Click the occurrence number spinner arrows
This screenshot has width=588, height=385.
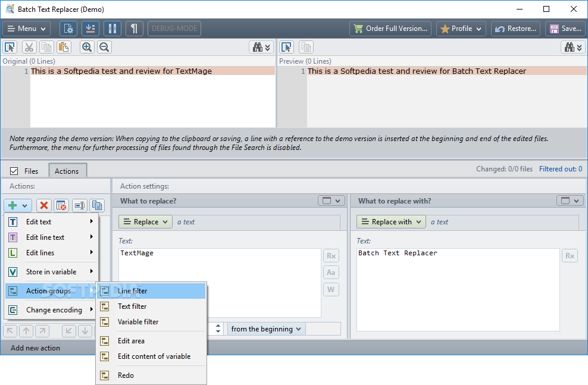click(218, 329)
